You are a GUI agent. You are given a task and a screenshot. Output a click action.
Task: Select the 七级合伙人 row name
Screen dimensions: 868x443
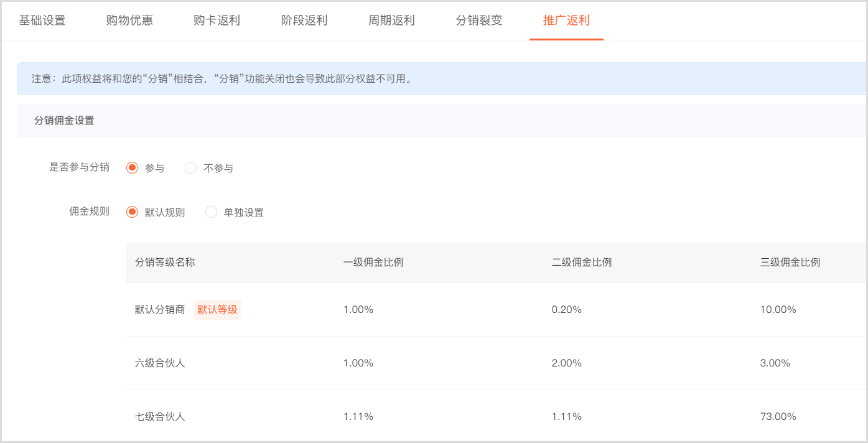[x=160, y=417]
